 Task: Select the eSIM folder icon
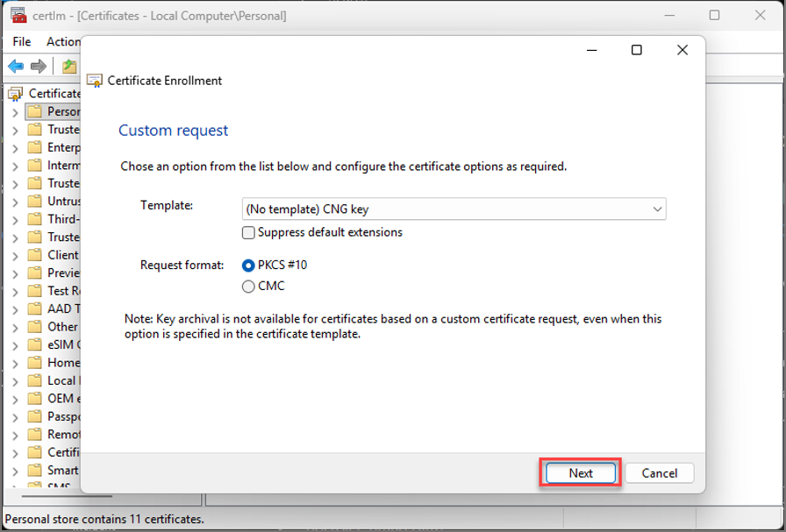pyautogui.click(x=34, y=344)
